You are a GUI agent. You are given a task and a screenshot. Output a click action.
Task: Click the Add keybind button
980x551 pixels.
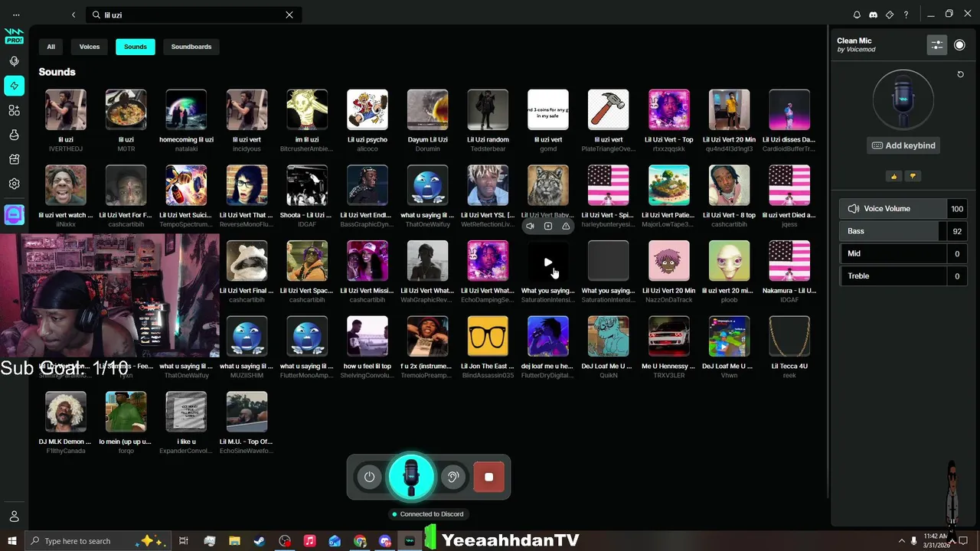click(903, 145)
